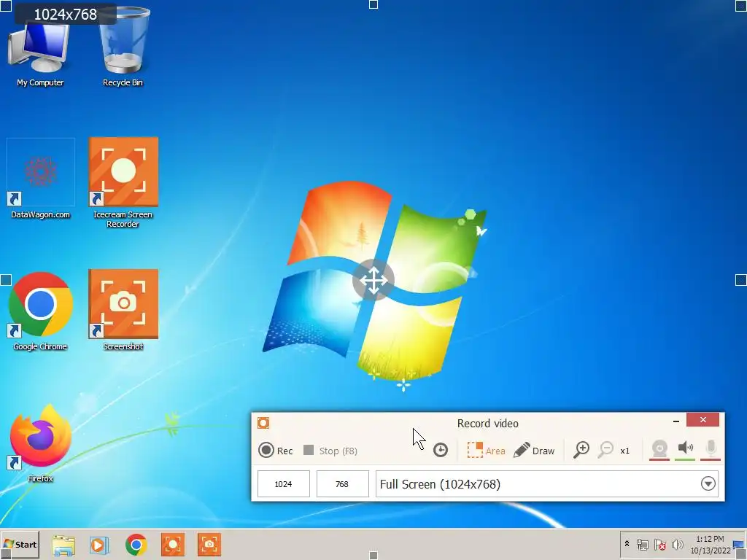Show hidden tray icons arrow
The width and height of the screenshot is (747, 560).
pyautogui.click(x=627, y=544)
